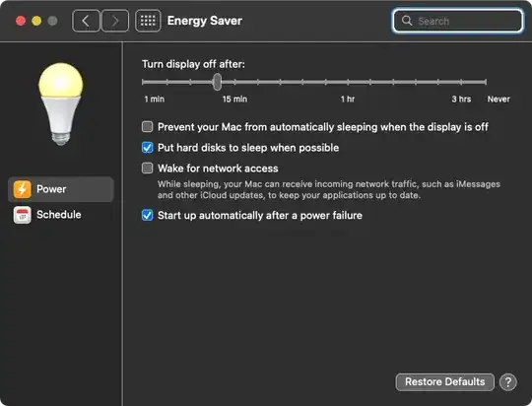Click the magnifying glass search icon
The width and height of the screenshot is (532, 406).
pos(407,21)
